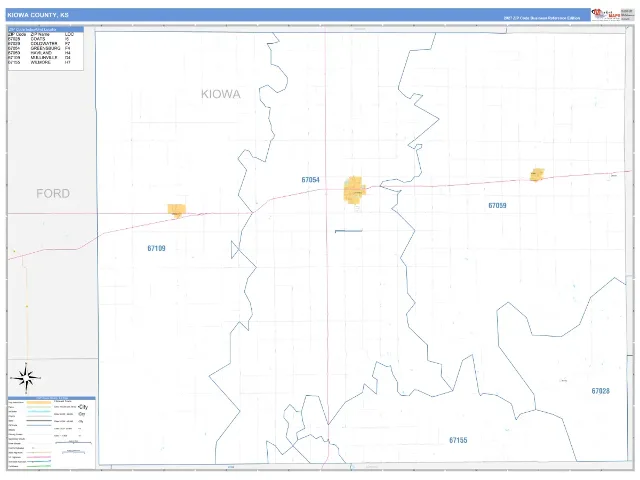Click the 67155 ZIP code map label
The width and height of the screenshot is (640, 480).
(458, 440)
